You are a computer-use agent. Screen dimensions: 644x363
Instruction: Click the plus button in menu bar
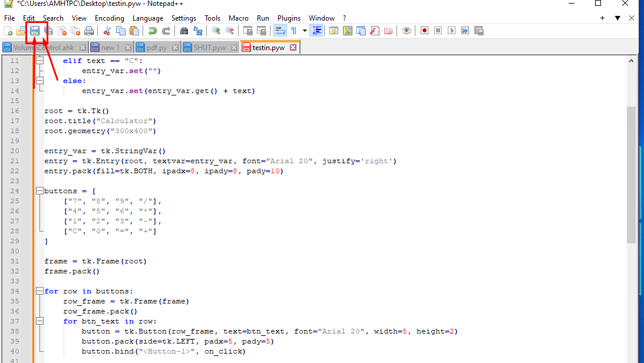(602, 18)
